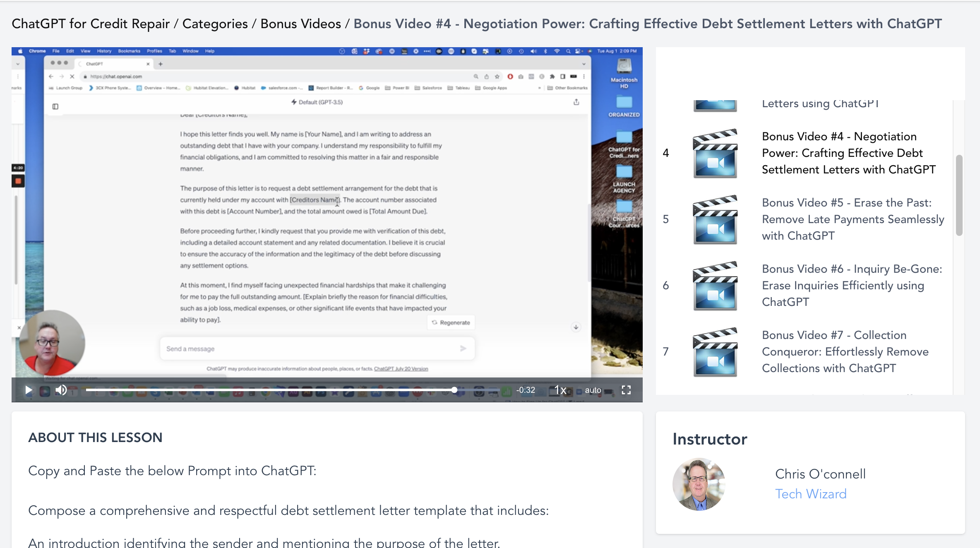The width and height of the screenshot is (980, 548).
Task: Click the Regenerate button shown in the video
Action: (x=451, y=322)
